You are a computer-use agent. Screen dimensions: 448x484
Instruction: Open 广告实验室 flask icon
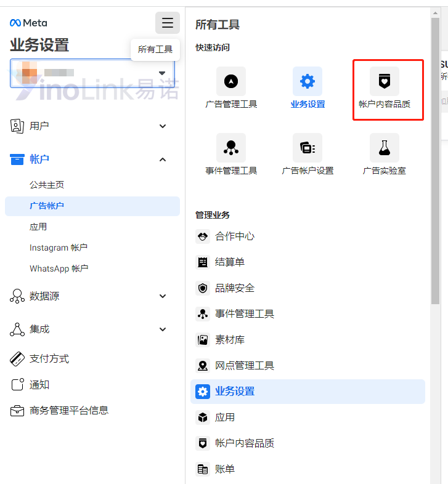point(385,148)
